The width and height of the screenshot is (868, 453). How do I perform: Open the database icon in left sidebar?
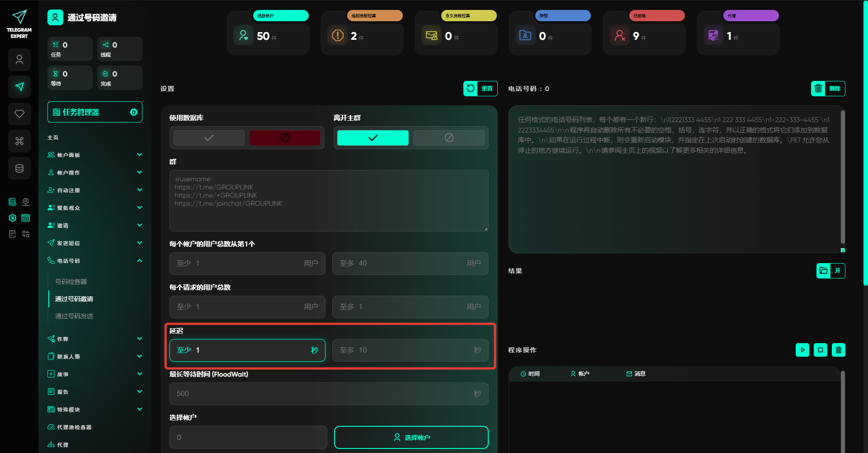pyautogui.click(x=19, y=168)
